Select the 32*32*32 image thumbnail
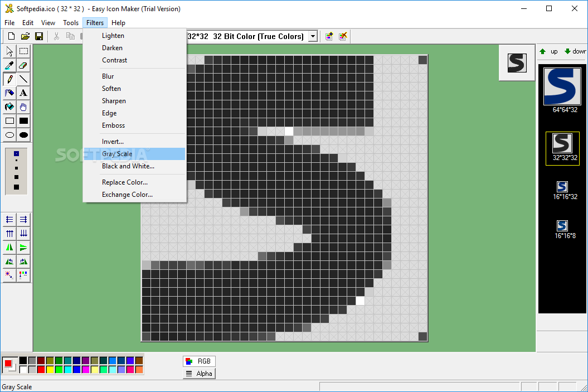The height and width of the screenshot is (392, 588). [x=562, y=148]
